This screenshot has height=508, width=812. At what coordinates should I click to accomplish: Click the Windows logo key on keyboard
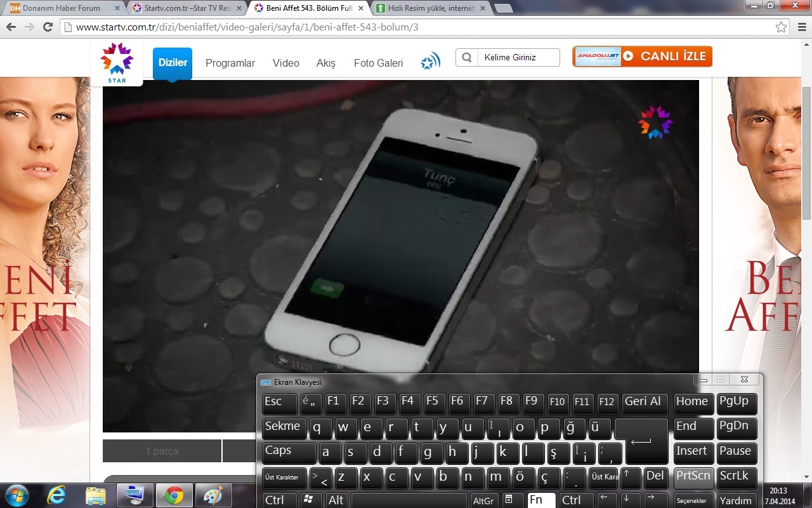pyautogui.click(x=311, y=500)
